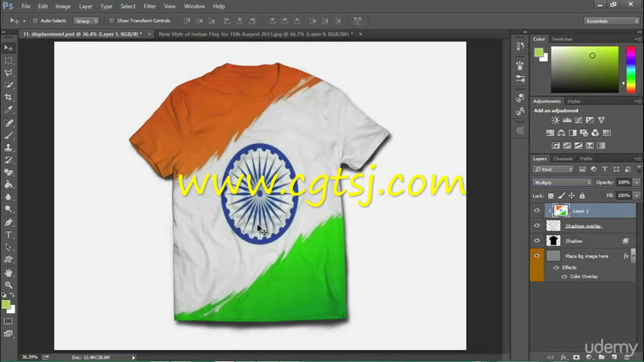Select the Custom Shape tool
Screen dimensions: 644x362
(x=8, y=259)
